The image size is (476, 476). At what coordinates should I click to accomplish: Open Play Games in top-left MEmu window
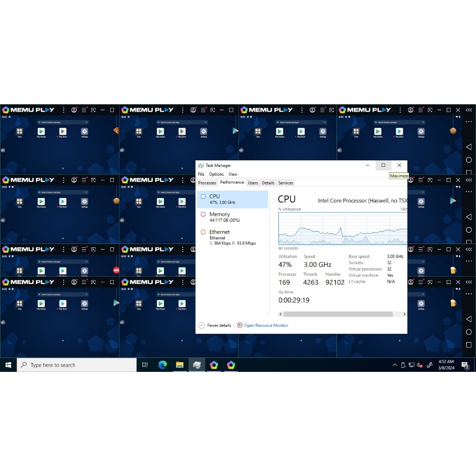pos(41,132)
